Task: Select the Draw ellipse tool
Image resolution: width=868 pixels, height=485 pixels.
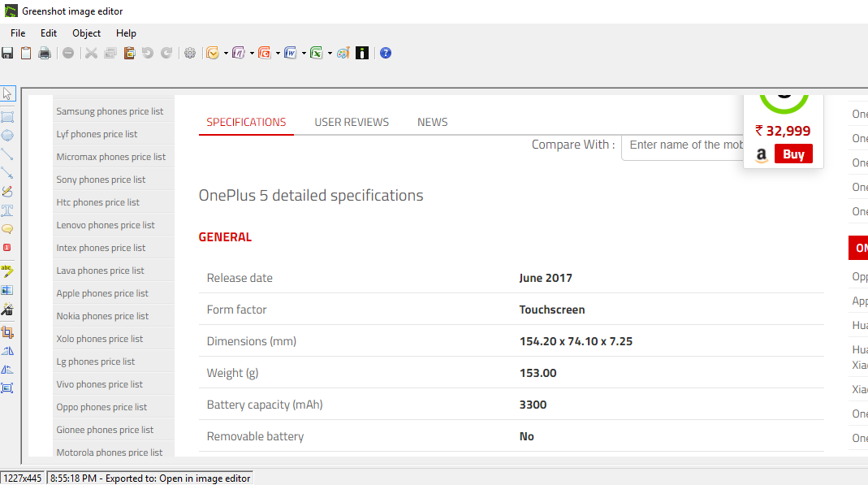Action: click(x=7, y=136)
